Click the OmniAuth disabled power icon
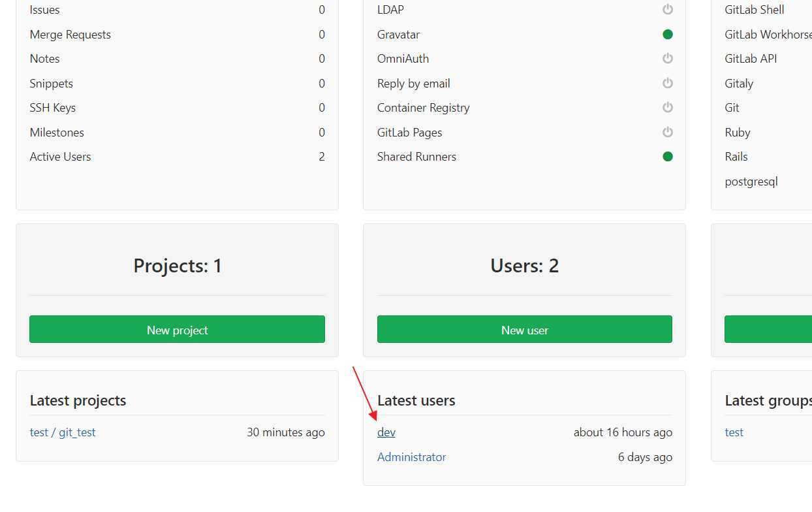The height and width of the screenshot is (512, 812). pos(667,59)
